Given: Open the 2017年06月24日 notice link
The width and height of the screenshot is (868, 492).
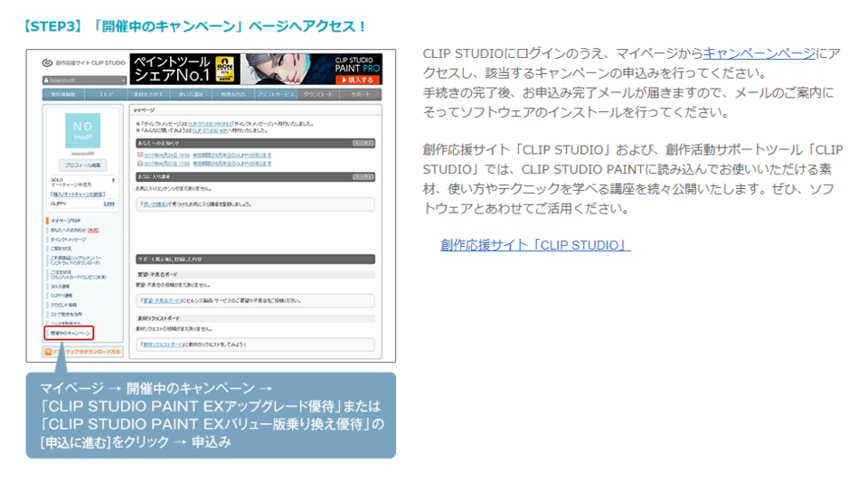Looking at the screenshot, I should tap(166, 156).
